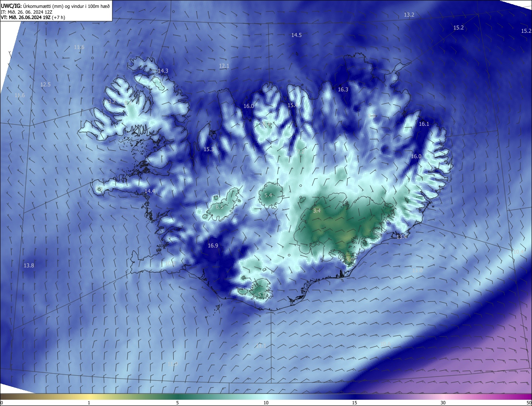Click the 16.9 value label
The image size is (532, 406).
(x=213, y=246)
